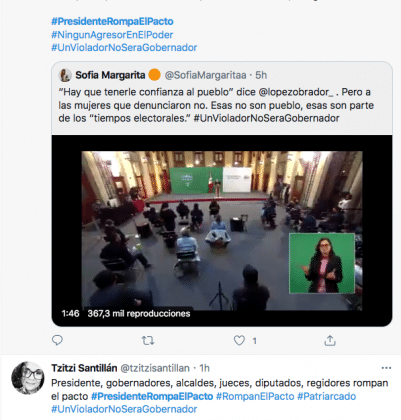The width and height of the screenshot is (401, 420).
Task: Click the orange circle badge beside Sofia Margarita
Action: (x=154, y=75)
